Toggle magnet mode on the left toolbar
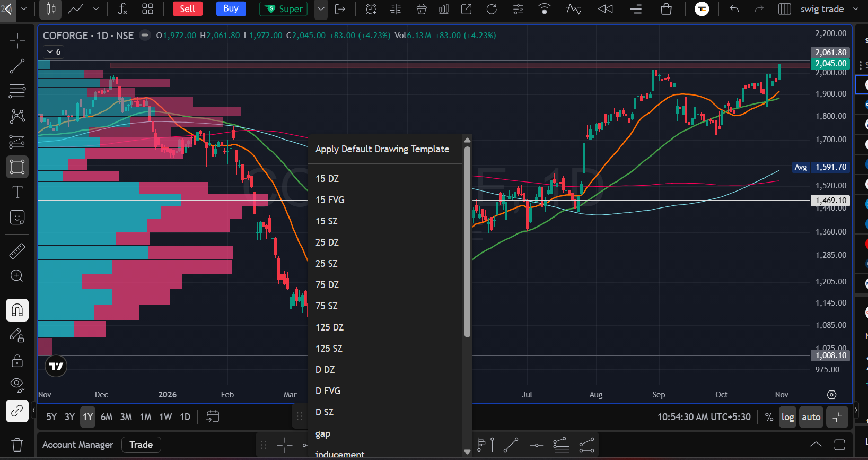 [x=17, y=310]
